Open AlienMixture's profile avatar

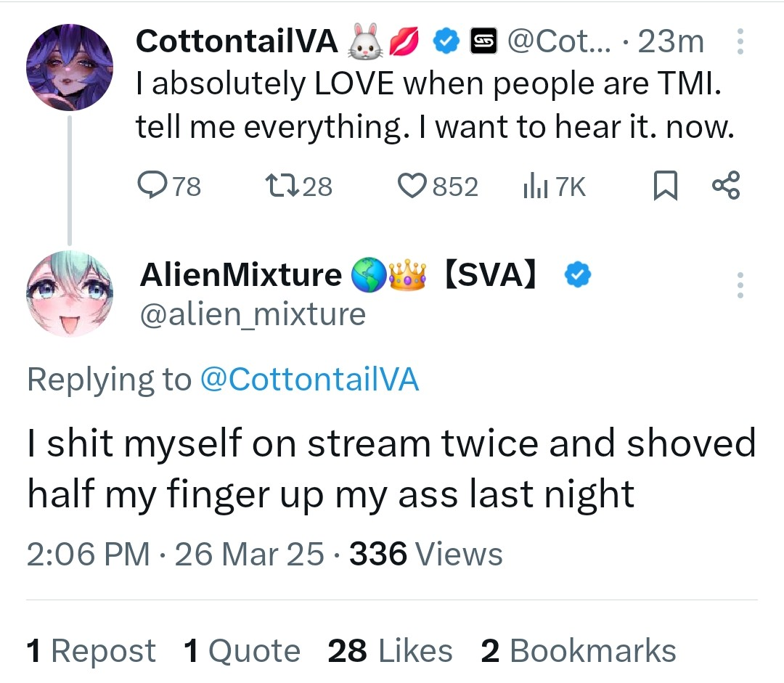click(x=70, y=294)
